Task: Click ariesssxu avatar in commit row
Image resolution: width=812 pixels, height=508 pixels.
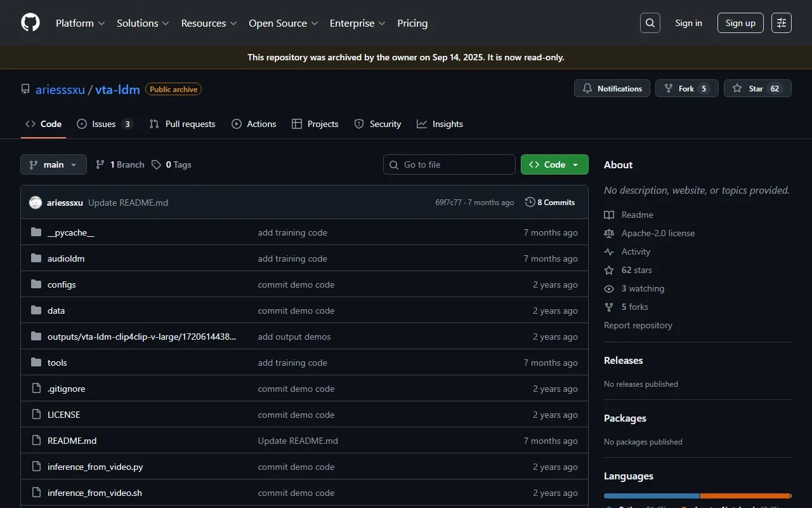Action: pos(36,203)
